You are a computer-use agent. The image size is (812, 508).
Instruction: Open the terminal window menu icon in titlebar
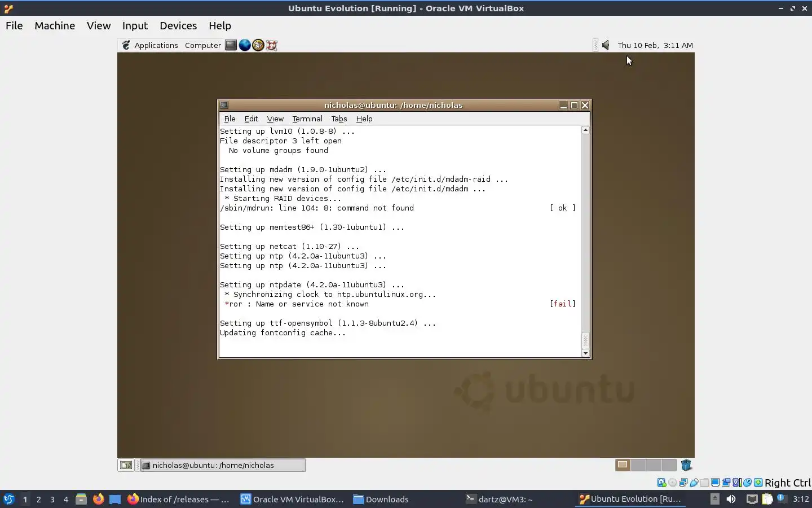(x=224, y=105)
